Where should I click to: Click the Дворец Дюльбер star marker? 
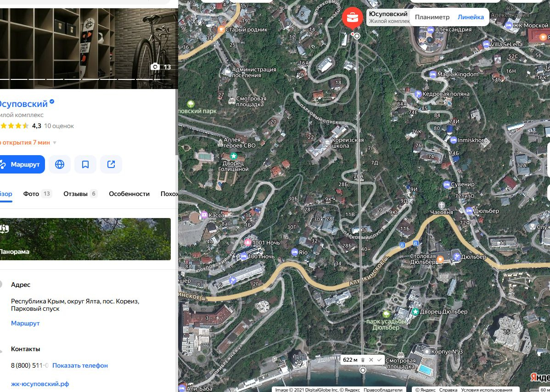pos(415,312)
